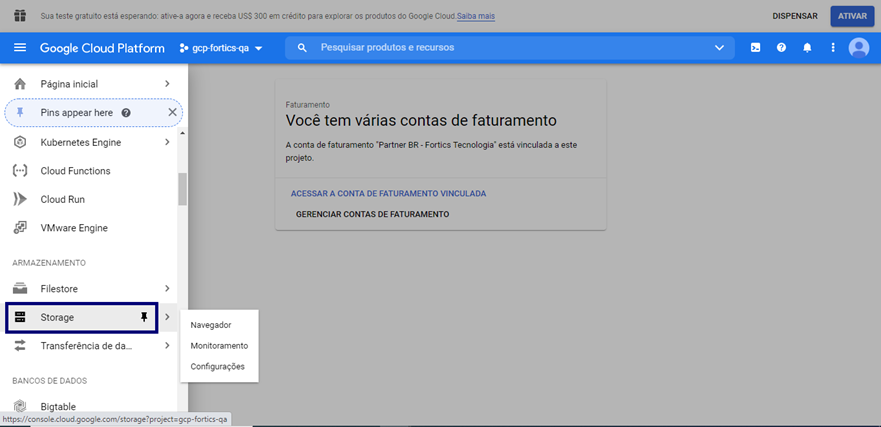Expand the search bar dropdown arrow
The image size is (881, 427).
coord(720,48)
